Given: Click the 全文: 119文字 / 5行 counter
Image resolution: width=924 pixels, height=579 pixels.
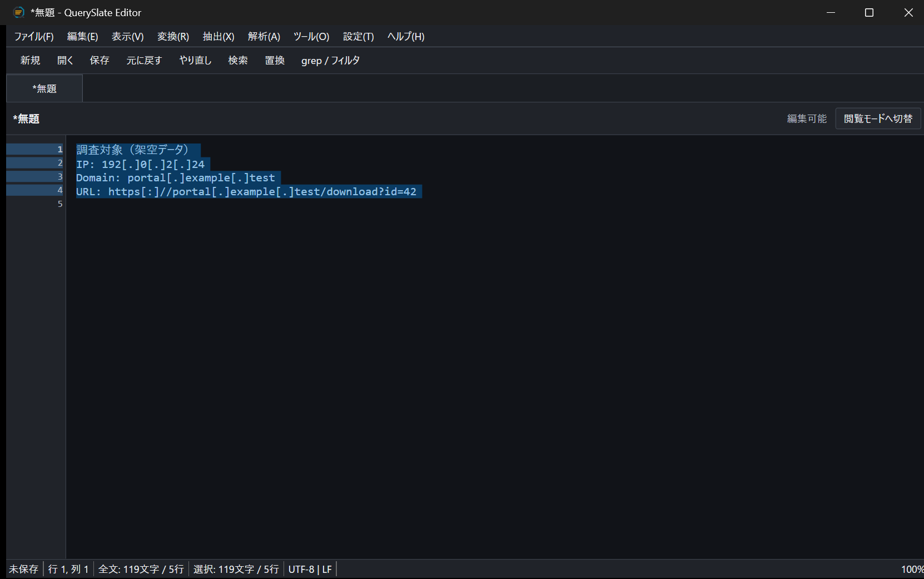Looking at the screenshot, I should coord(141,569).
